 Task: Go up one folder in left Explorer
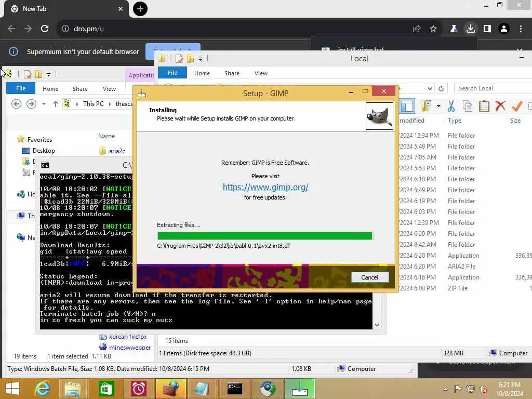coord(55,104)
